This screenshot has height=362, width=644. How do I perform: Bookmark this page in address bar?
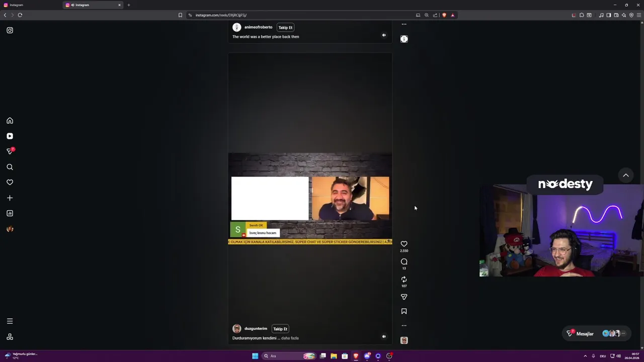[x=180, y=15]
